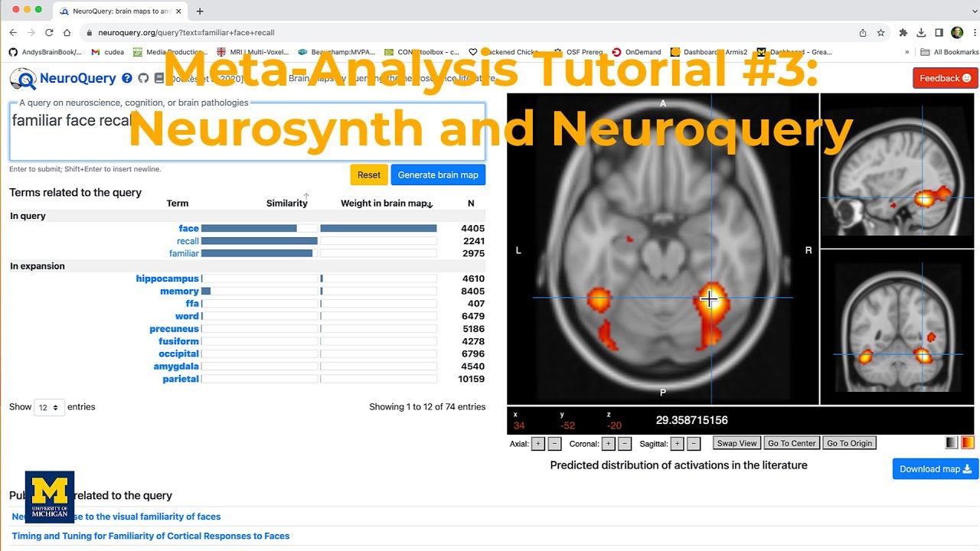The image size is (980, 551).
Task: Click inside the query text field
Action: tap(247, 132)
